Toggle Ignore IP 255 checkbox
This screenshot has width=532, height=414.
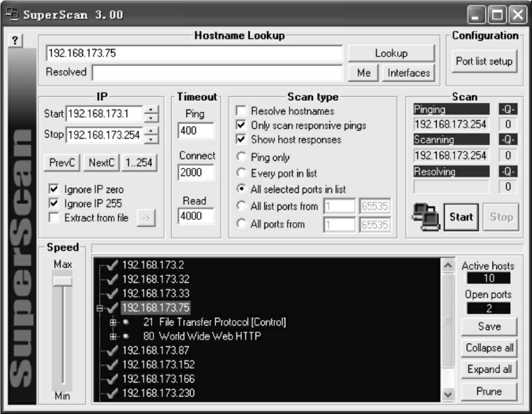pyautogui.click(x=54, y=203)
